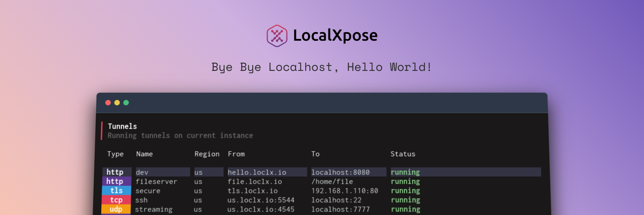This screenshot has height=215, width=644.
Task: Click 'us' region in dev row
Action: [198, 172]
